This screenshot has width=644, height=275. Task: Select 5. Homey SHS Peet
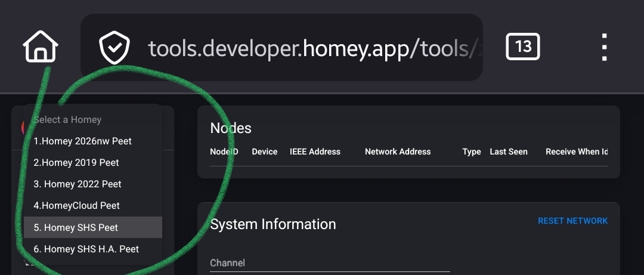coord(93,227)
